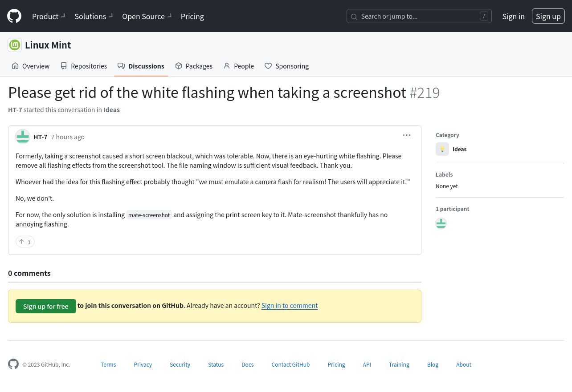Open the Blog footer link
Screen dimensions: 572x392
[433, 364]
